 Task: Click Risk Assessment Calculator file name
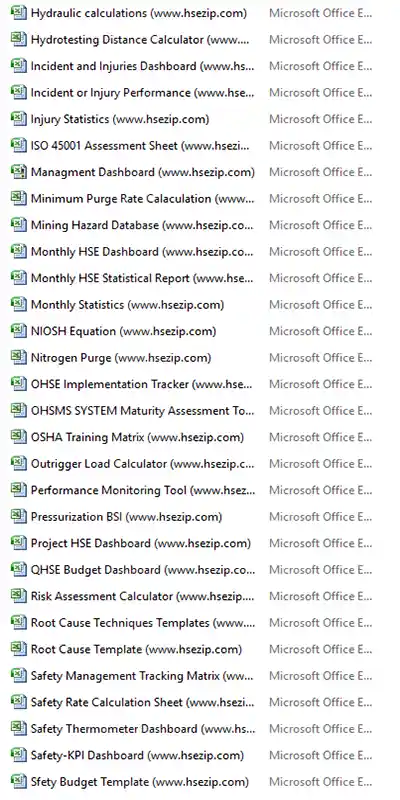tap(142, 597)
